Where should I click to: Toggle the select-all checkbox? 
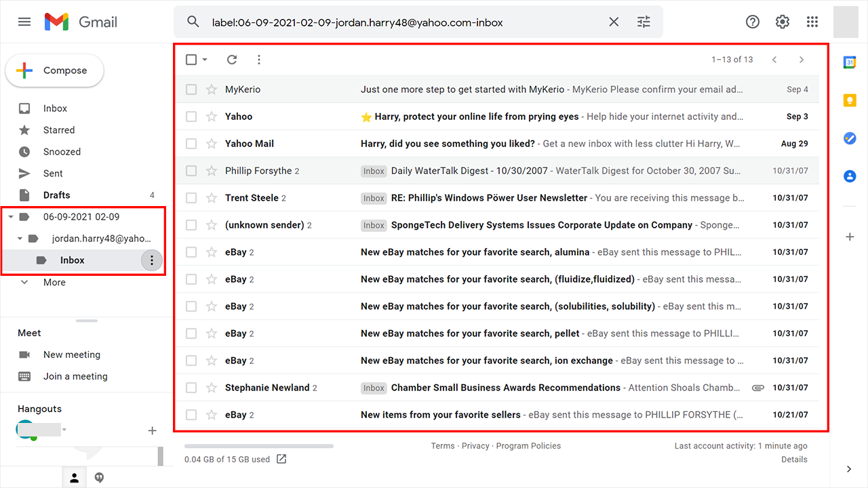191,60
